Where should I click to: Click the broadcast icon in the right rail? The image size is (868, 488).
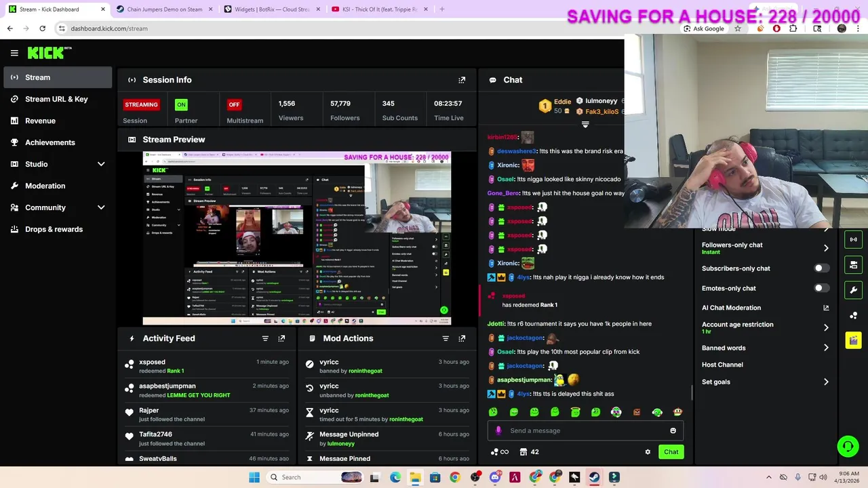[853, 239]
